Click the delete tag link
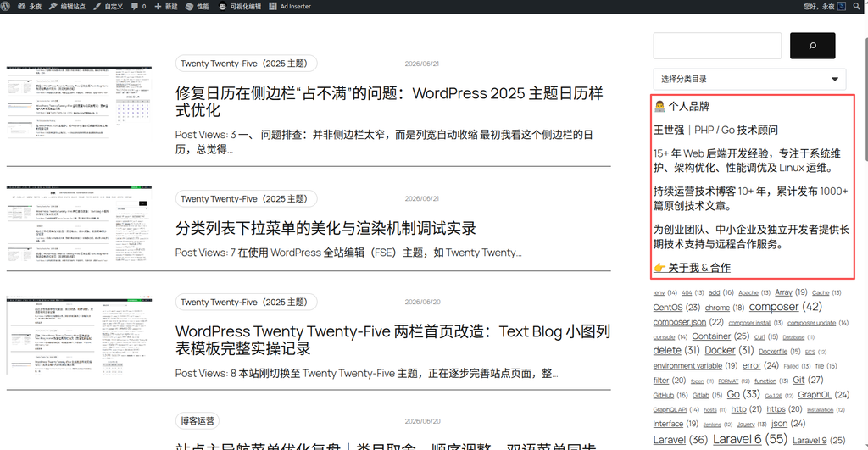 [667, 350]
